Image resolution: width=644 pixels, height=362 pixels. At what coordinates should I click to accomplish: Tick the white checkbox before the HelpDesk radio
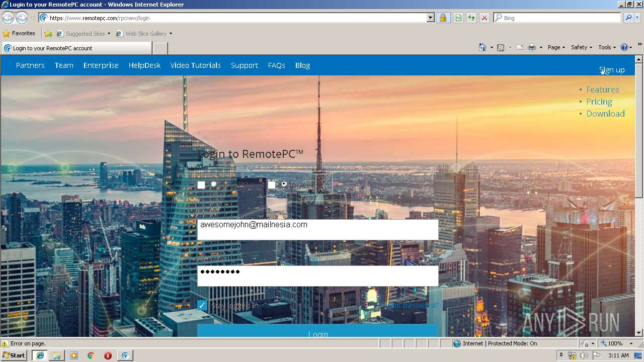[272, 185]
